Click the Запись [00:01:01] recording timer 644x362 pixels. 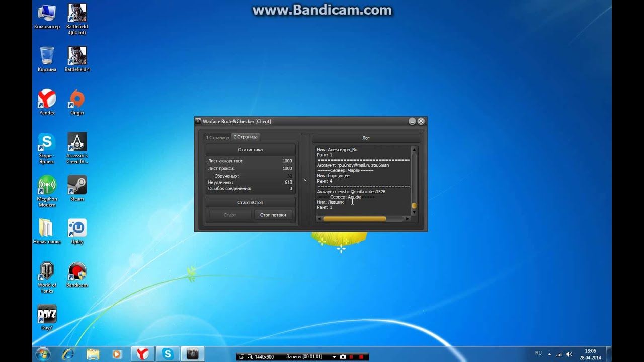tap(304, 357)
